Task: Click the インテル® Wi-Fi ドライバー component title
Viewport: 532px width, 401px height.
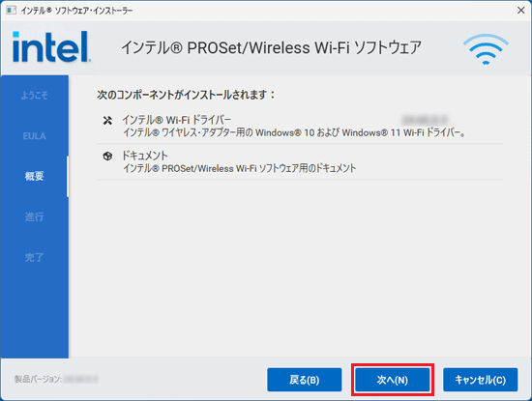Action: (x=176, y=120)
